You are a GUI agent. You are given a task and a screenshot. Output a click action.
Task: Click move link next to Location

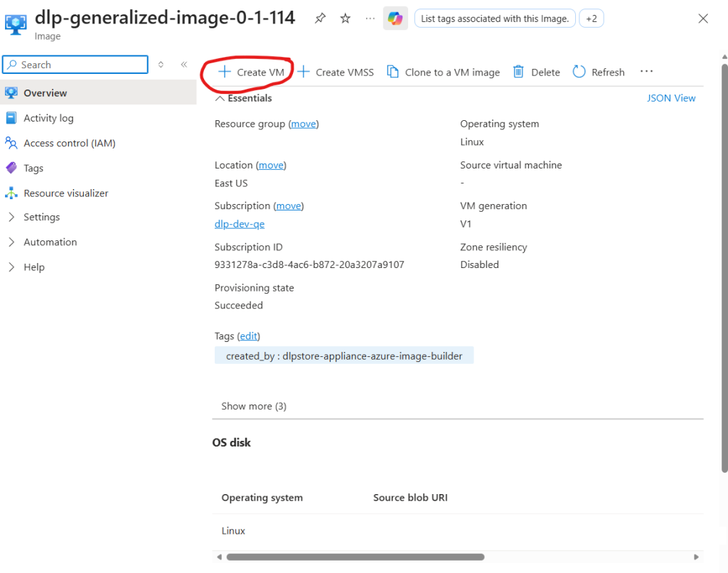pyautogui.click(x=271, y=166)
